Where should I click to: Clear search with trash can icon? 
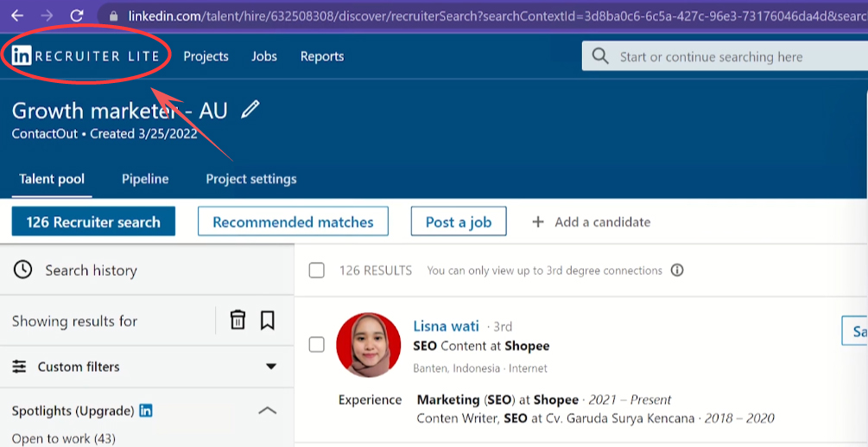pyautogui.click(x=238, y=320)
